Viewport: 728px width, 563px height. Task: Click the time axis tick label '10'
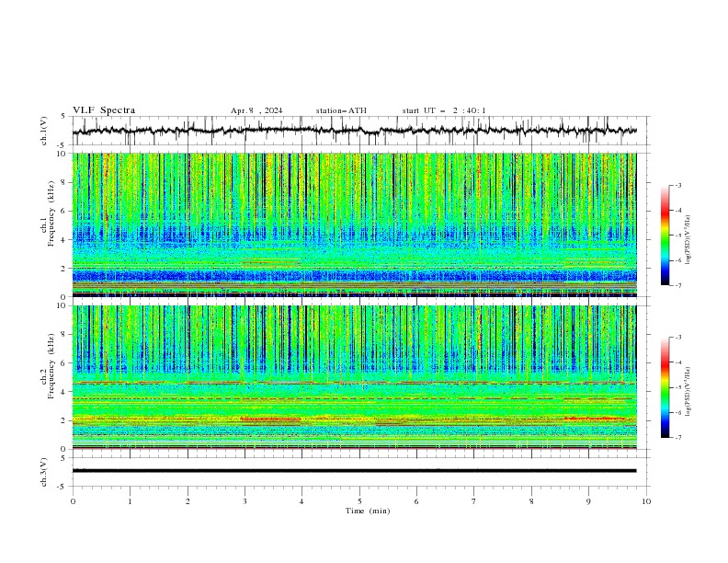tap(646, 501)
